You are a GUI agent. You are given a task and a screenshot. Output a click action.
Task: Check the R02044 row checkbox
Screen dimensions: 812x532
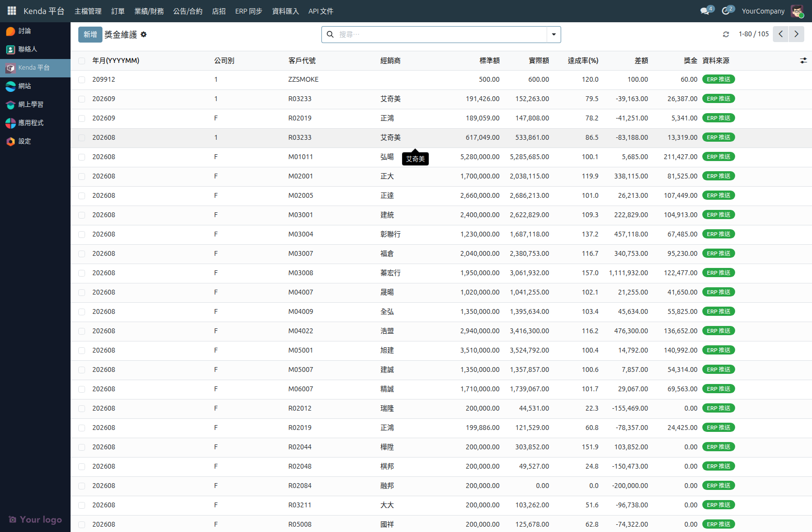coord(82,447)
